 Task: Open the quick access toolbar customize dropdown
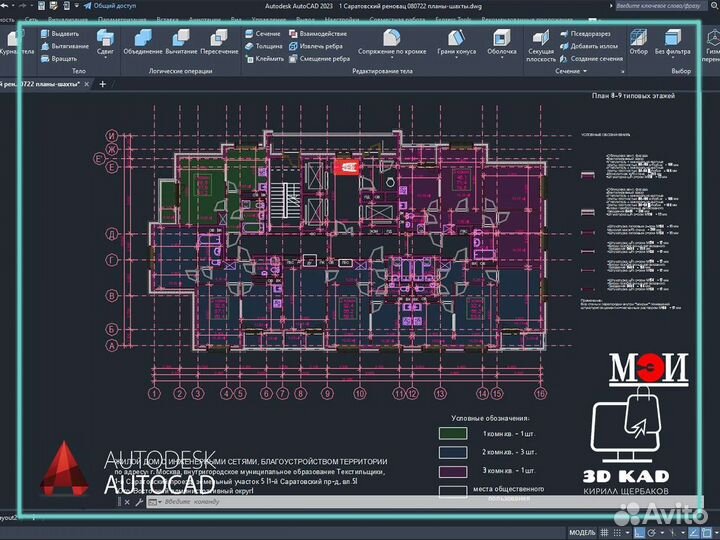click(77, 6)
